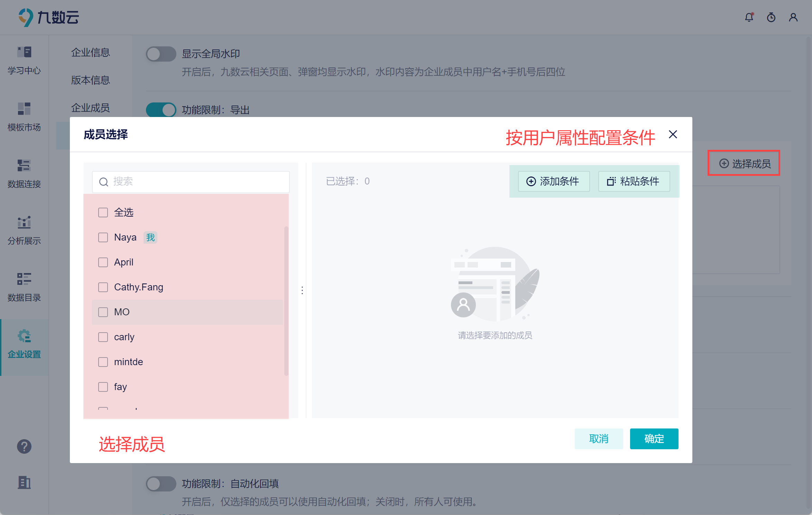
Task: Click 确定 to confirm member selection
Action: pyautogui.click(x=654, y=439)
